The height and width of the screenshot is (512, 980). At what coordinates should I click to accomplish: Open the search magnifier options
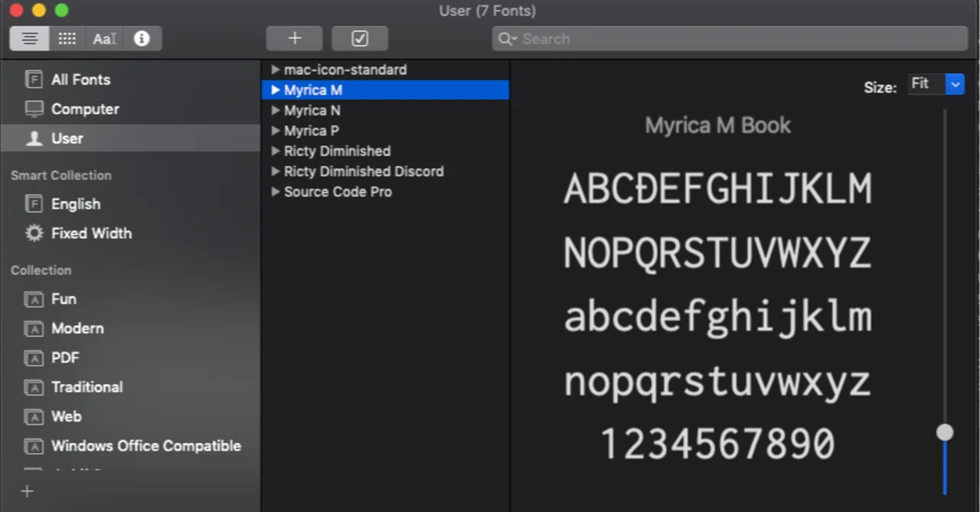click(x=508, y=38)
